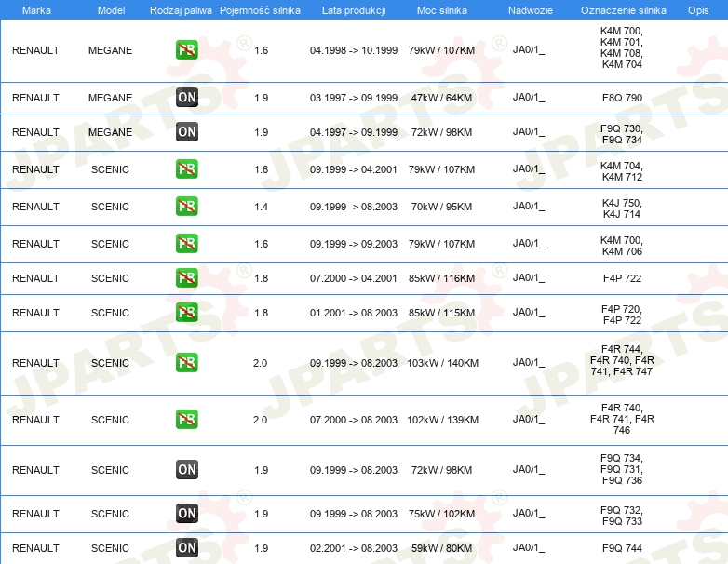The image size is (728, 564).
Task: Click engine codes K4M 704, K4M 712
Action: (x=622, y=171)
